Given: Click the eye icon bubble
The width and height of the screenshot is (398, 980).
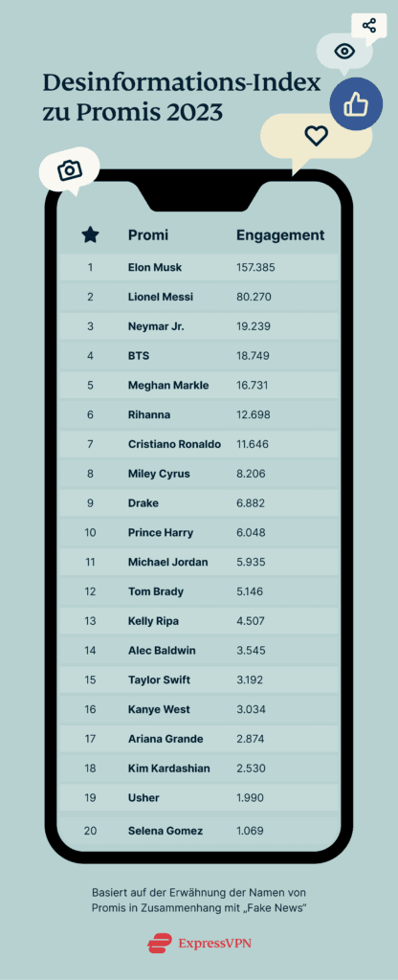Looking at the screenshot, I should click(x=344, y=52).
